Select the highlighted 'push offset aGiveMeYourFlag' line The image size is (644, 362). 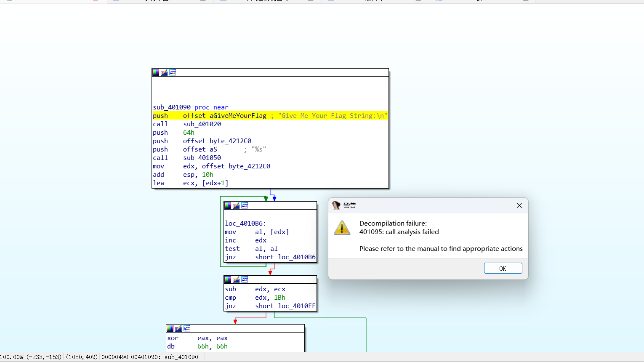pos(270,116)
